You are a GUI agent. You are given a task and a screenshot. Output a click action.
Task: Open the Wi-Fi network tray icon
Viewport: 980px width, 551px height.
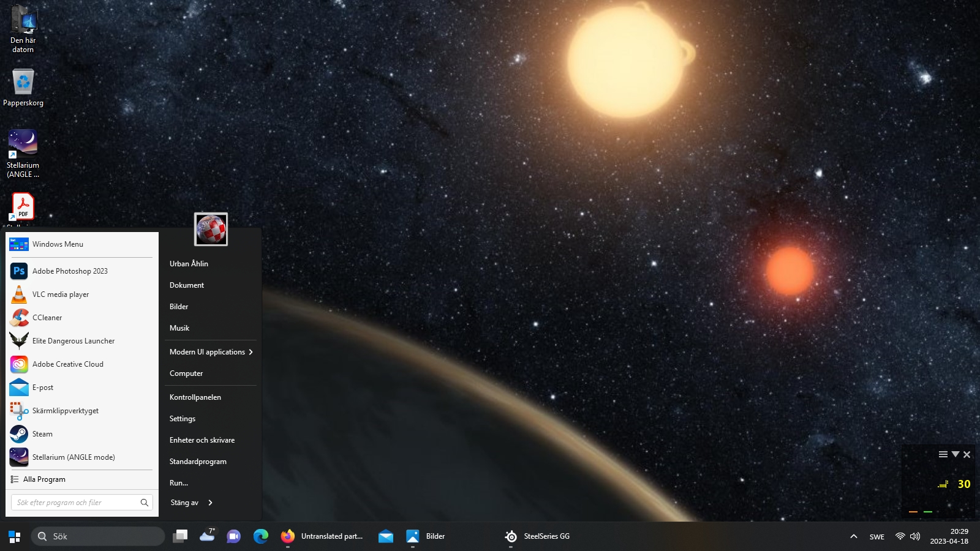pos(900,536)
